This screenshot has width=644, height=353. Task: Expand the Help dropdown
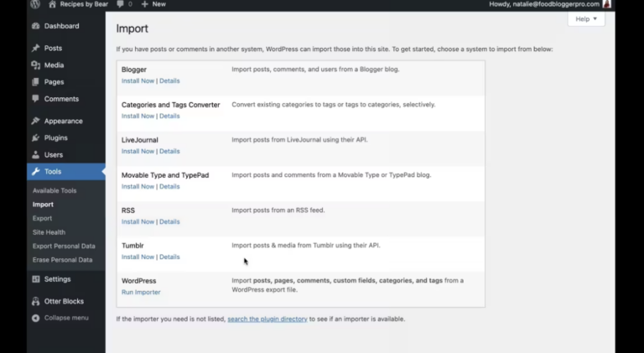click(586, 19)
